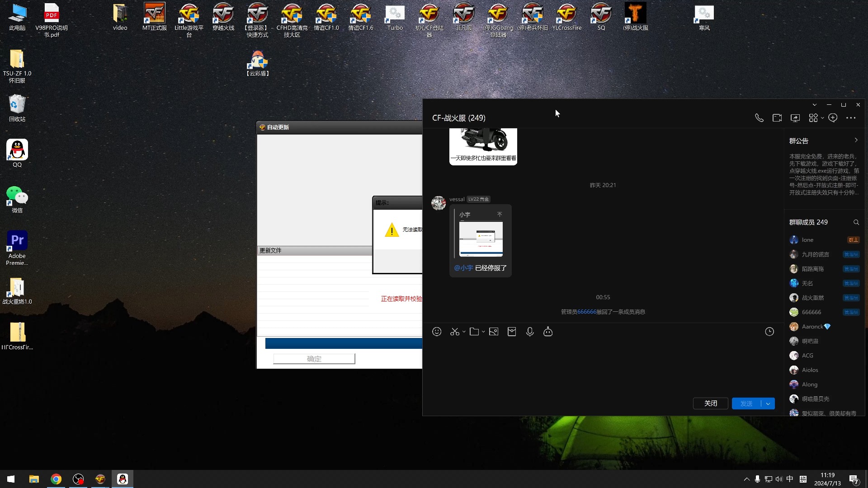Show hidden system tray icons
Viewport: 868px width, 488px height.
click(x=746, y=479)
